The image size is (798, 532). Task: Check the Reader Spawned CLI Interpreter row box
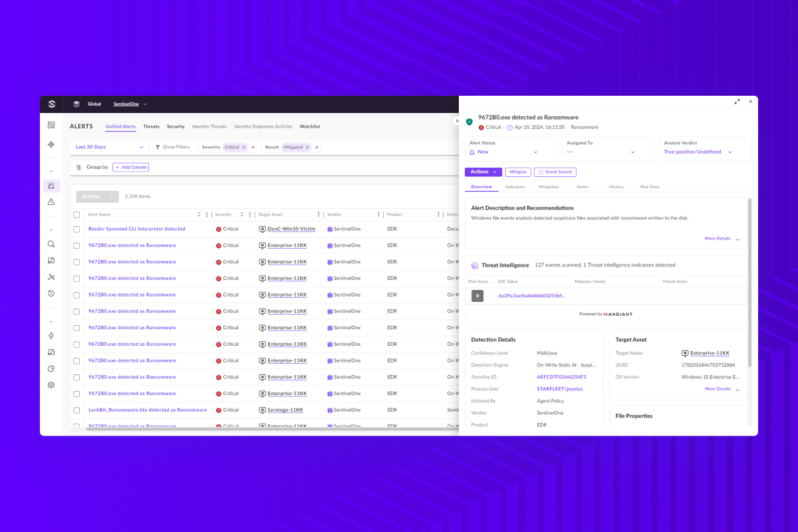[x=76, y=229]
